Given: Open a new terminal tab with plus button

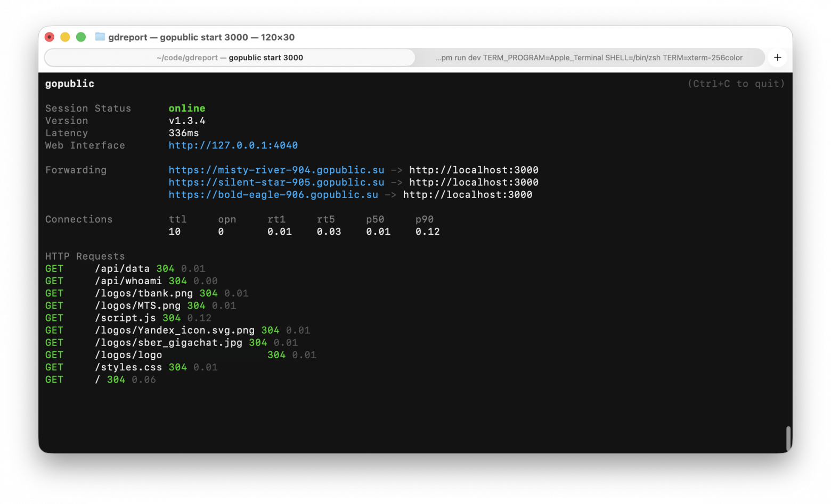Looking at the screenshot, I should click(x=777, y=57).
